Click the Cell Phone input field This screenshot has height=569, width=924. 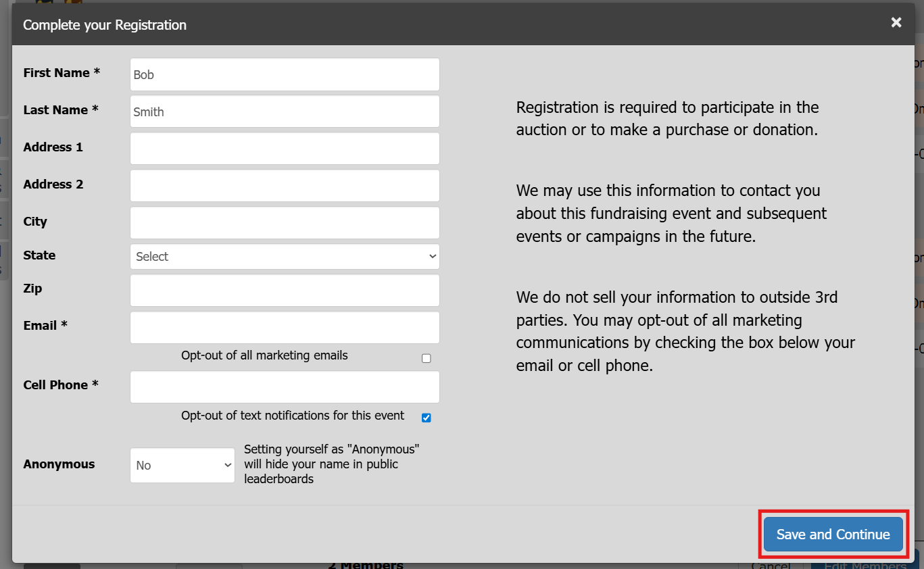pos(285,387)
